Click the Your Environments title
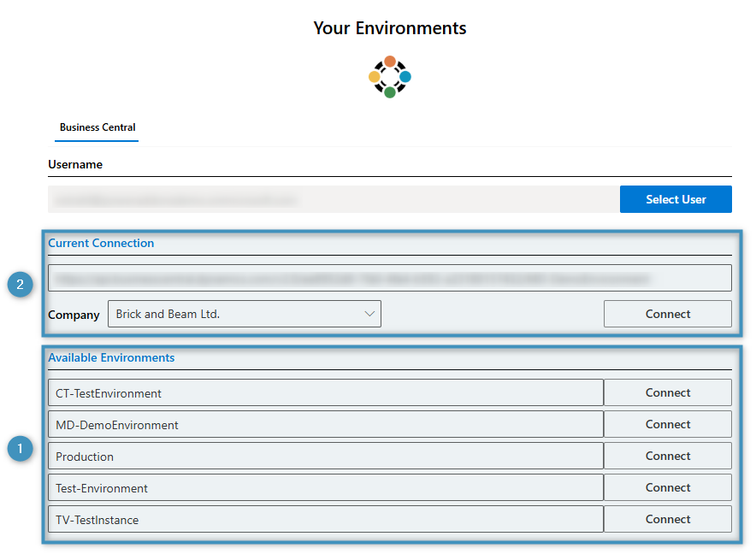Screen dimensions: 756x554 coord(390,28)
